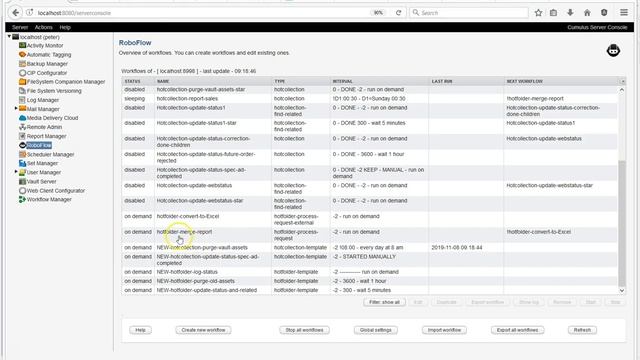Select the RoboFlow icon in sidebar
Screen dimensions: 640x360
coord(22,145)
